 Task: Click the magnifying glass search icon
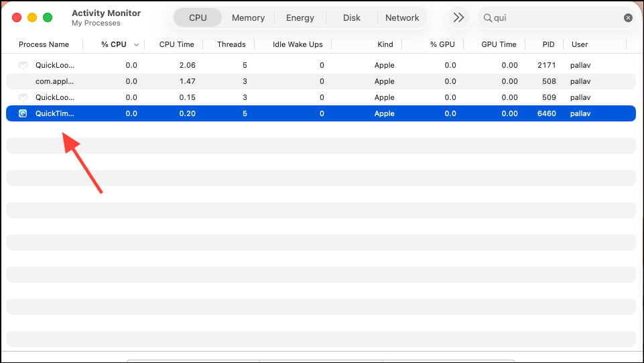[x=488, y=18]
